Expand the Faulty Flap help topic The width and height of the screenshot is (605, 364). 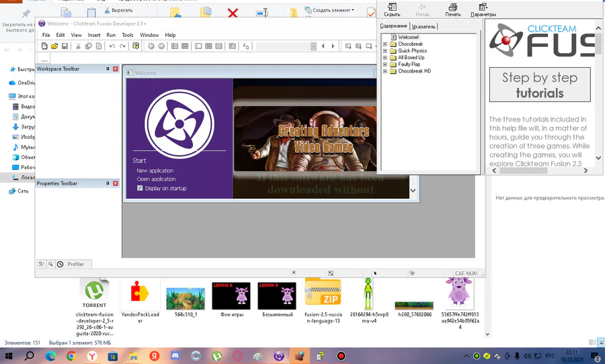(385, 64)
